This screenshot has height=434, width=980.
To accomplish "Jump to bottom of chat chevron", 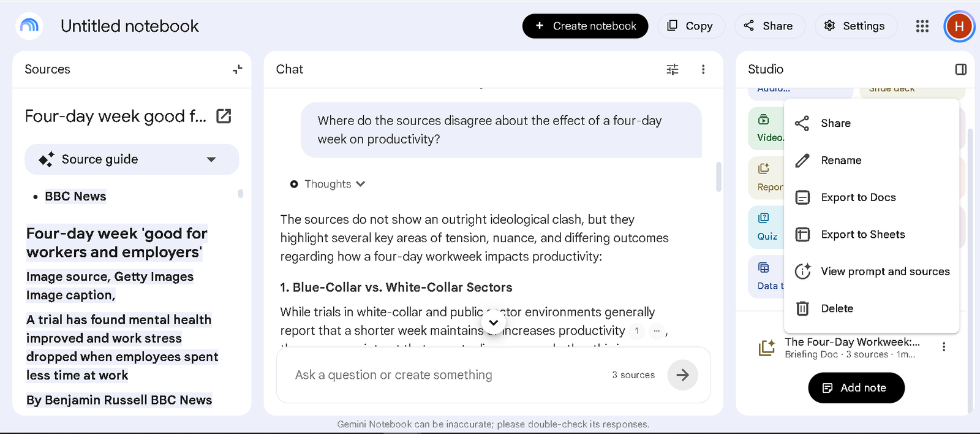I will click(x=494, y=322).
